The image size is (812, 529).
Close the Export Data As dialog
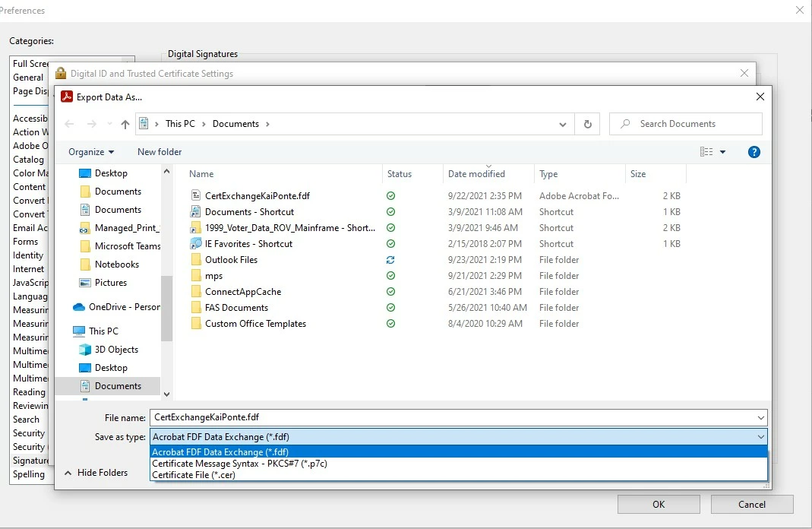click(x=760, y=97)
